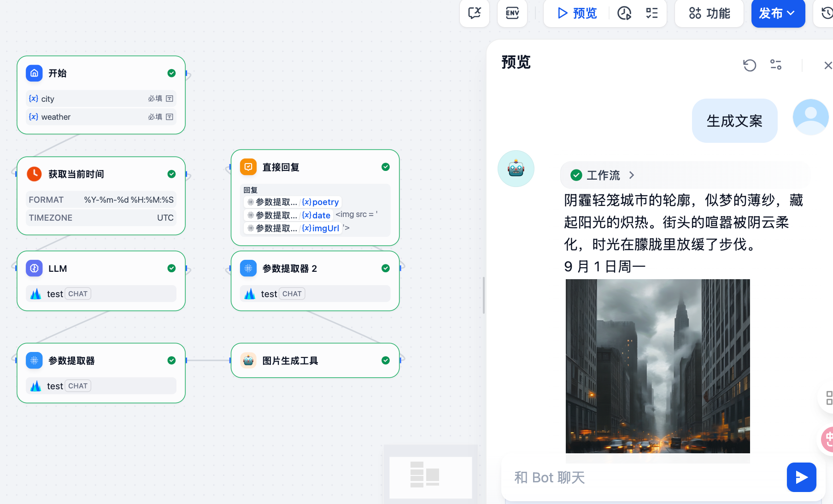Image resolution: width=833 pixels, height=504 pixels.
Task: Open the checklist icon in toolbar
Action: [x=651, y=13]
